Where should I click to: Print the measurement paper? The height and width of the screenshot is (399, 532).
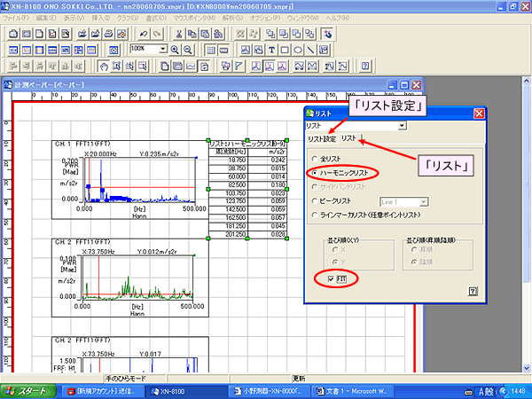point(108,34)
